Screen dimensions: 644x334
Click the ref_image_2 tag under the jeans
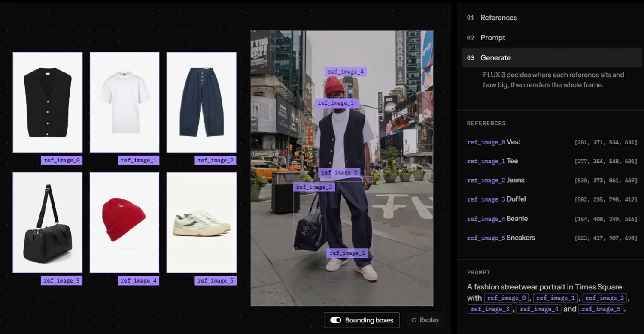pos(216,160)
